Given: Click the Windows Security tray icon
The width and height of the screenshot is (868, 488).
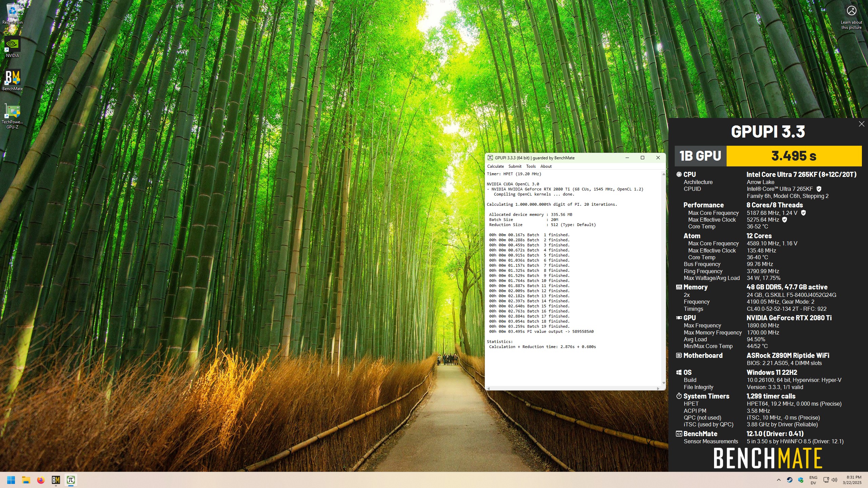Looking at the screenshot, I should coord(801,480).
